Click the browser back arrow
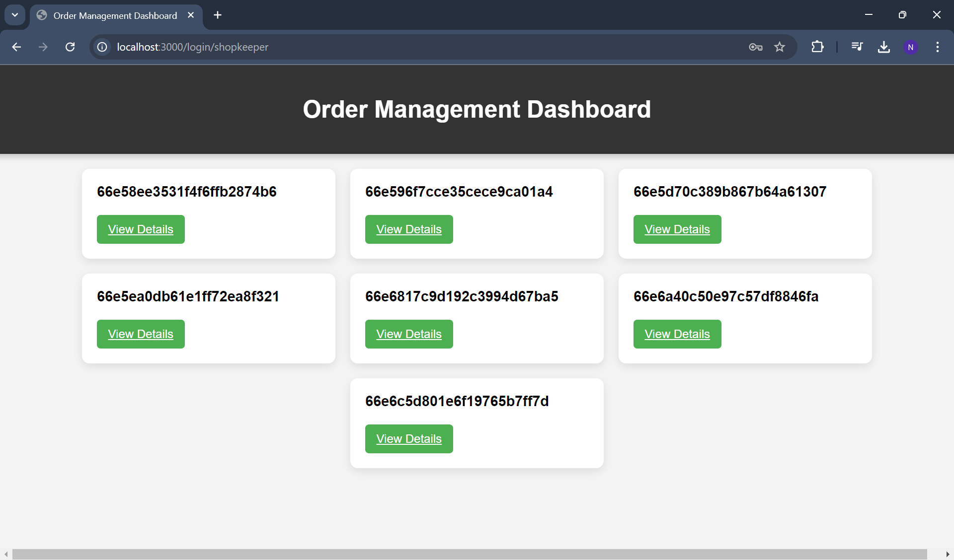The height and width of the screenshot is (560, 954). tap(16, 47)
